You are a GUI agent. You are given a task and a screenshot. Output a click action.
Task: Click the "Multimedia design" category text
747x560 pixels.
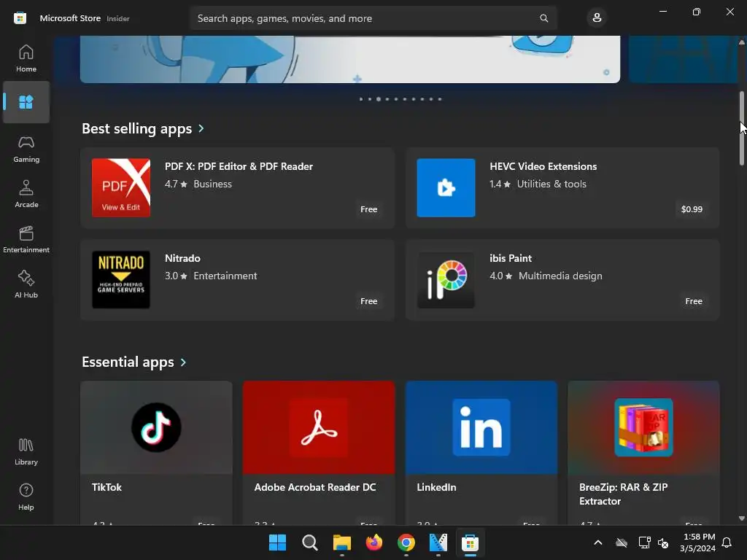(x=560, y=276)
